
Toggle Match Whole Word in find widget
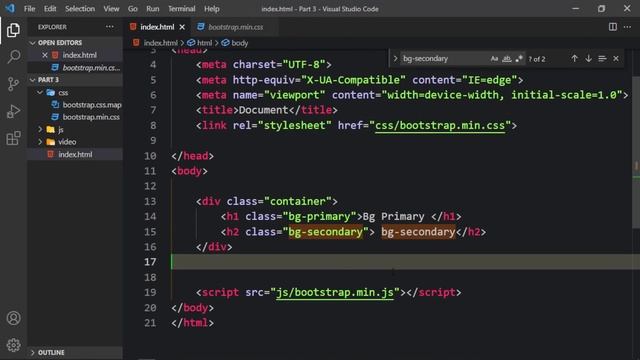[x=507, y=59]
